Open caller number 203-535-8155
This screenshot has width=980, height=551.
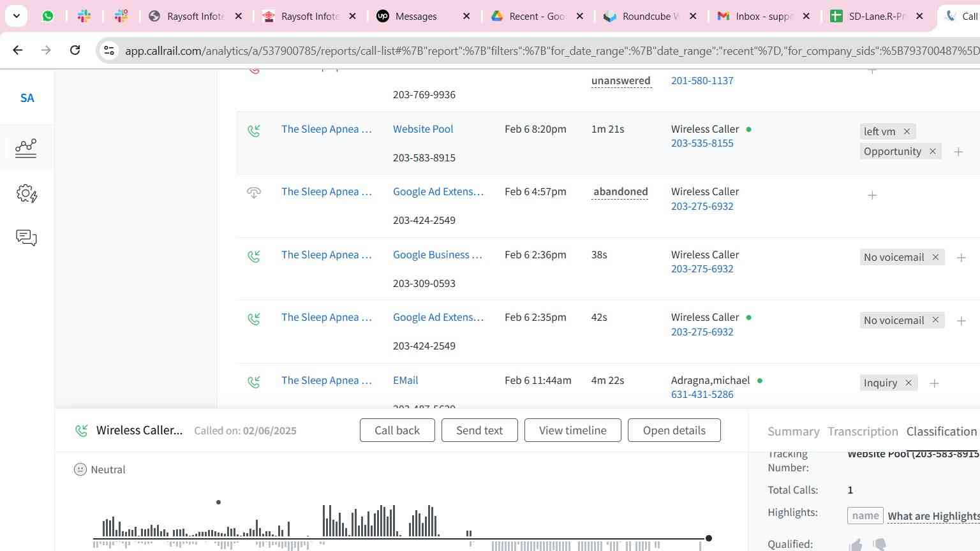click(702, 143)
